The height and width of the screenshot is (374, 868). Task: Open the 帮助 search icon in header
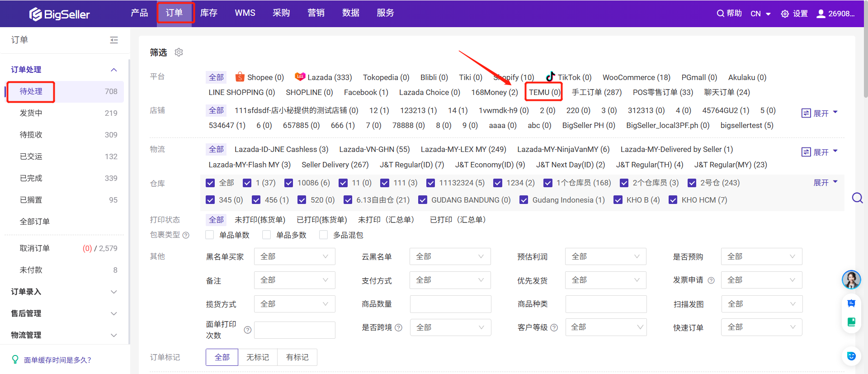pyautogui.click(x=720, y=14)
